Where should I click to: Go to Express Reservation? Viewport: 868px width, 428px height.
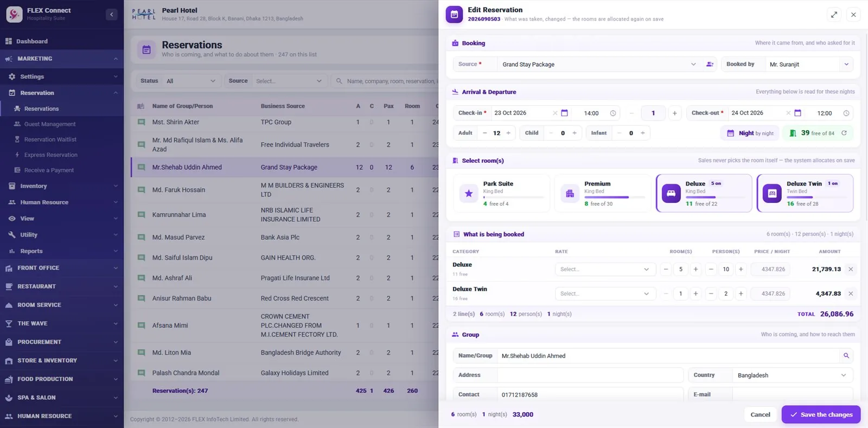50,155
